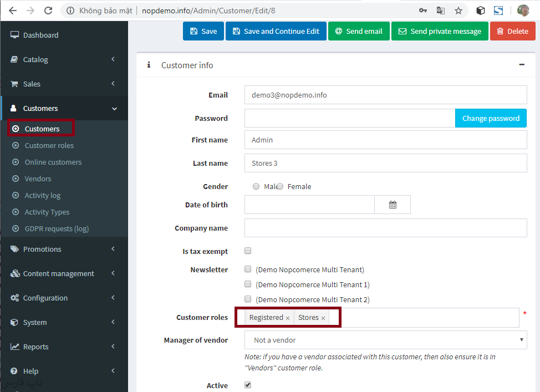
Task: Open the saved password key icon
Action: click(423, 11)
